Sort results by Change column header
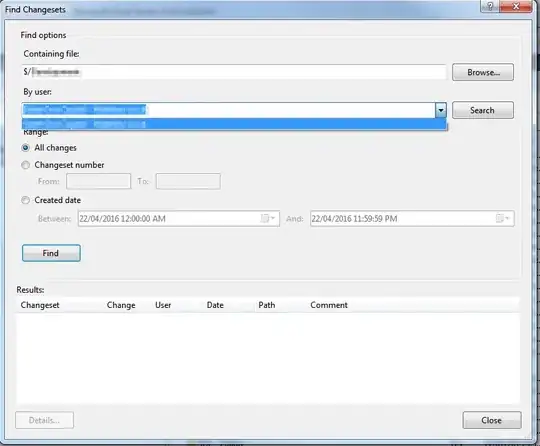This screenshot has width=540, height=446. 121,305
